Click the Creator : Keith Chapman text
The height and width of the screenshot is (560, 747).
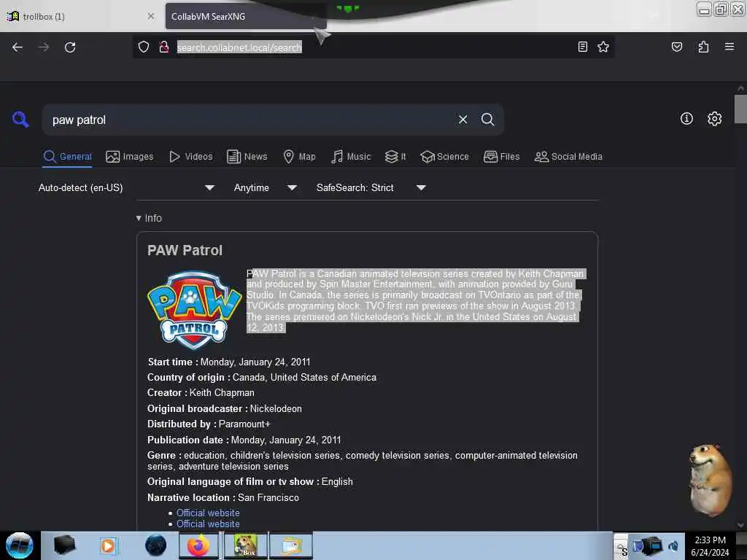tap(201, 393)
